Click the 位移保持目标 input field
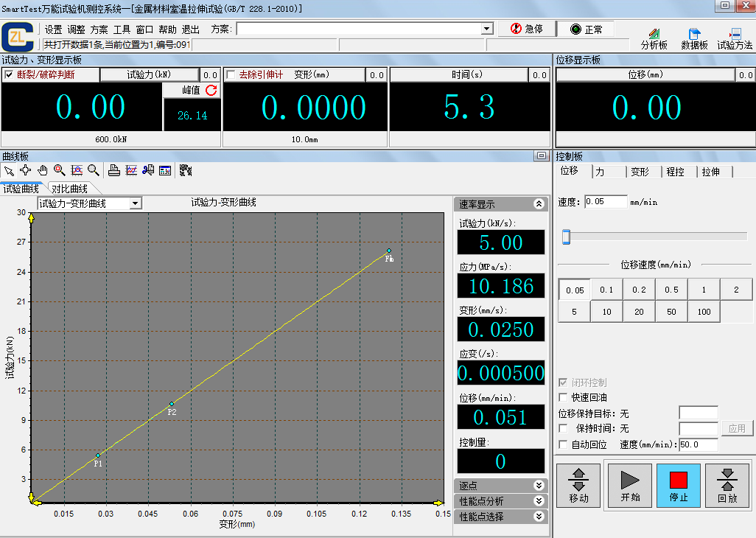 [x=698, y=413]
